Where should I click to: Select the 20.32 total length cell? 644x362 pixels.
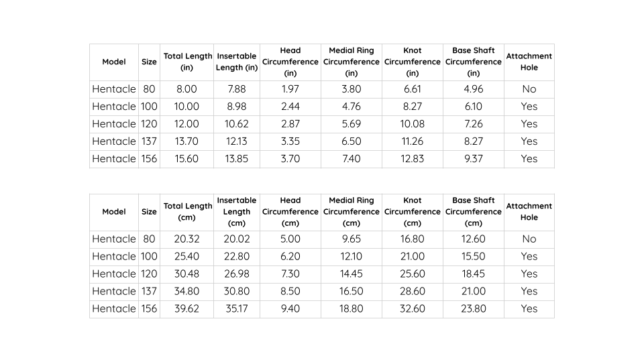[x=186, y=239]
